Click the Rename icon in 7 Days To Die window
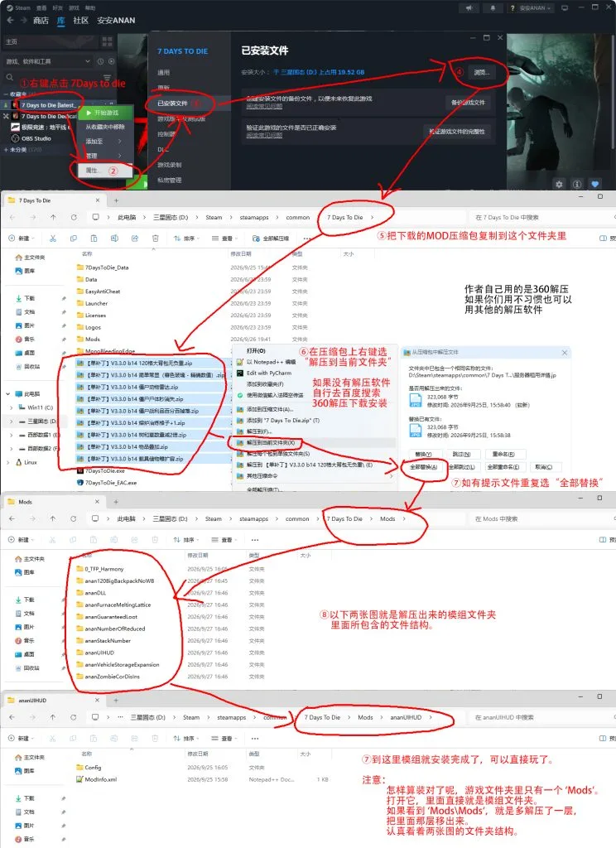The image size is (616, 848). click(114, 238)
